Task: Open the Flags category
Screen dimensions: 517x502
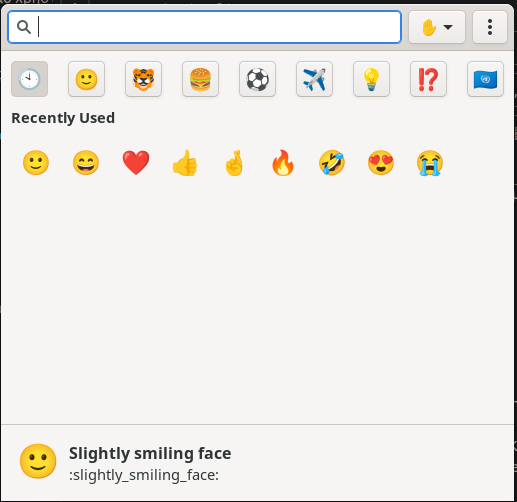Action: point(485,79)
